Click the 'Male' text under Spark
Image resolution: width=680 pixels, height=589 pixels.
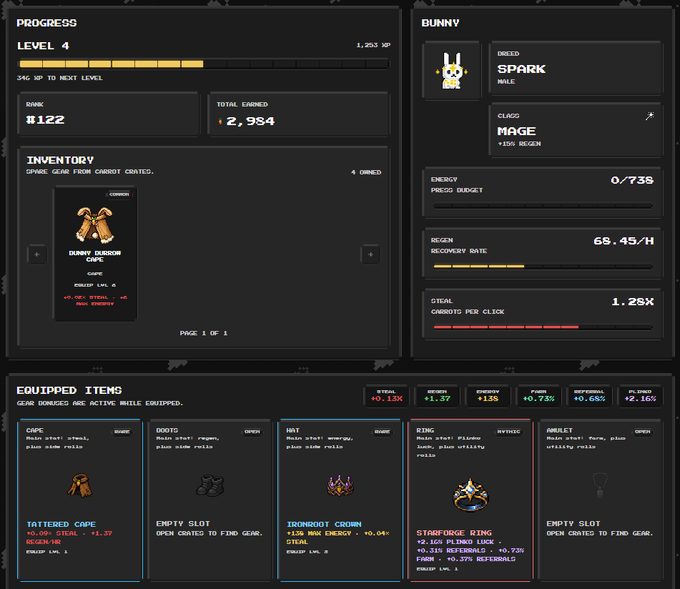[x=506, y=82]
